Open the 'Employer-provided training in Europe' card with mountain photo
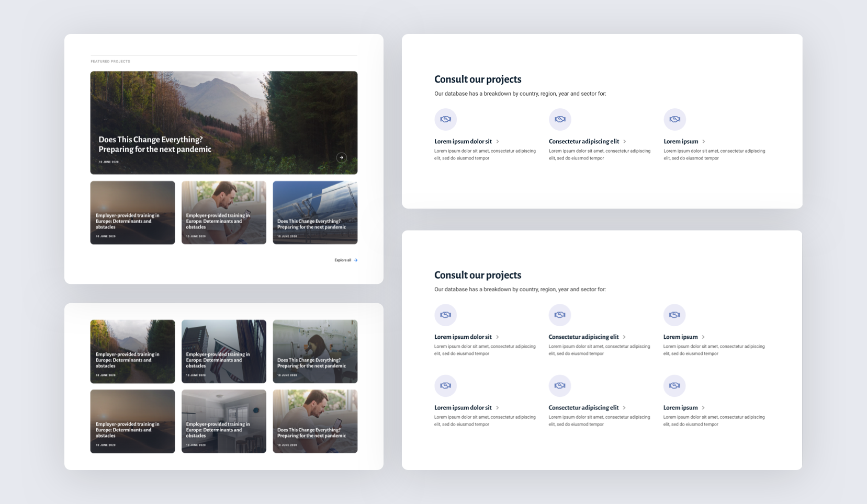Viewport: 867px width, 504px height. tap(132, 351)
